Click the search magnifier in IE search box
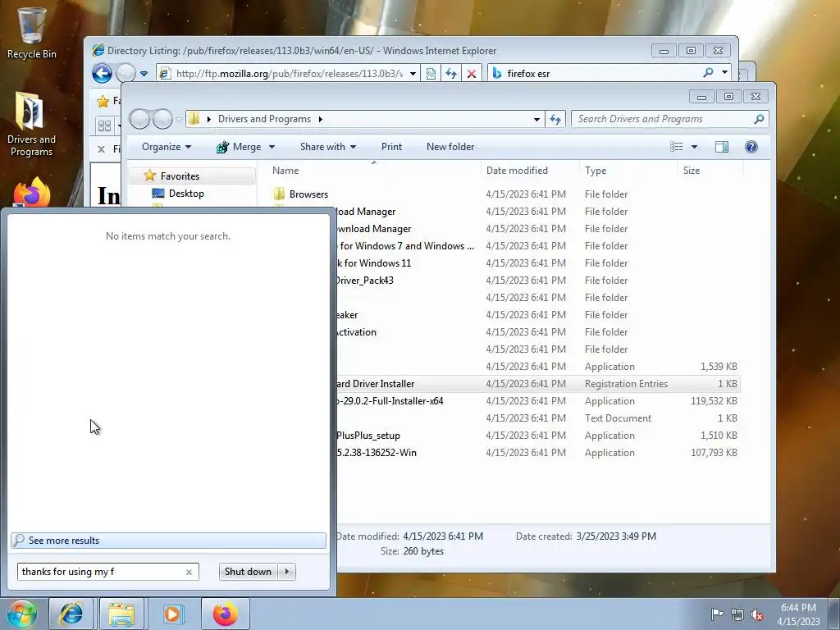 tap(708, 73)
